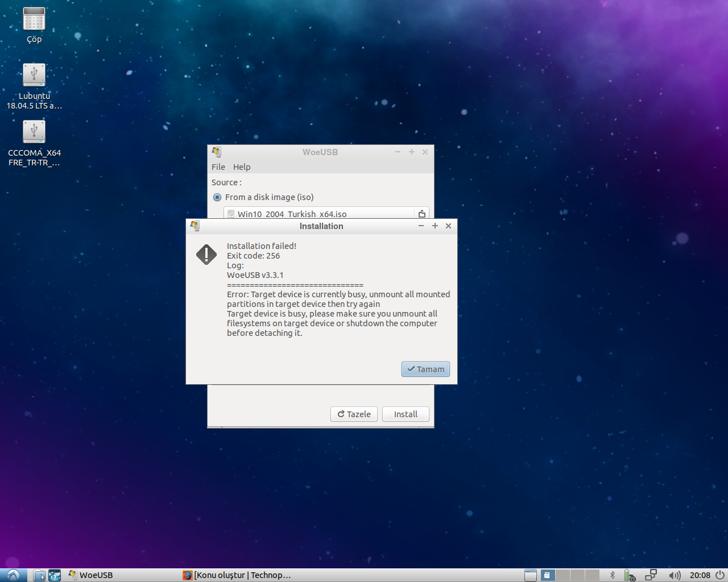The image size is (728, 582).
Task: Click the Bluetooth tray icon
Action: point(613,575)
